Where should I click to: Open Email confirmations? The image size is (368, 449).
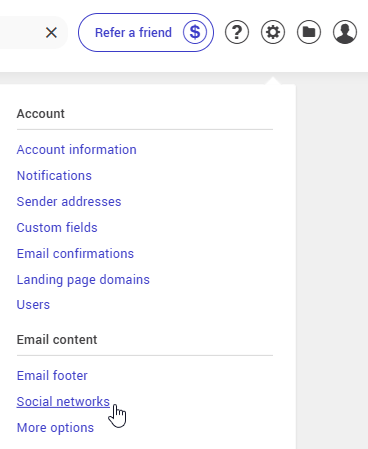tap(75, 254)
